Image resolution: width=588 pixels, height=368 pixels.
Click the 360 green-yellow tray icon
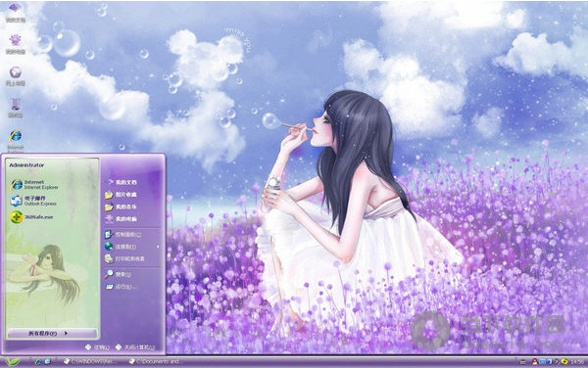564,362
